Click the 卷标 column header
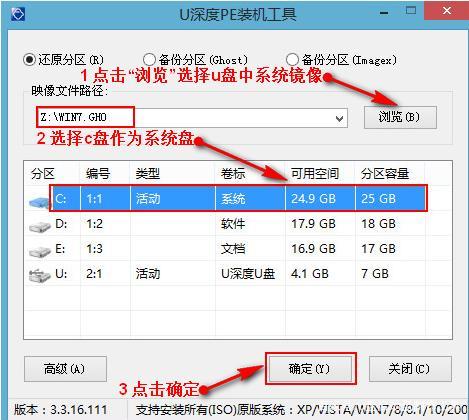 point(233,174)
